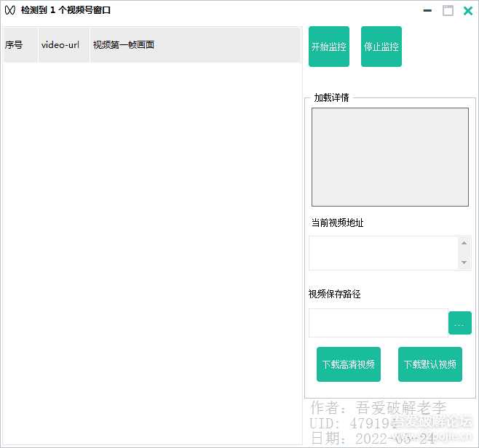Viewport: 479px width, 448px height.
Task: Click the app logo in the title bar
Action: pos(9,11)
